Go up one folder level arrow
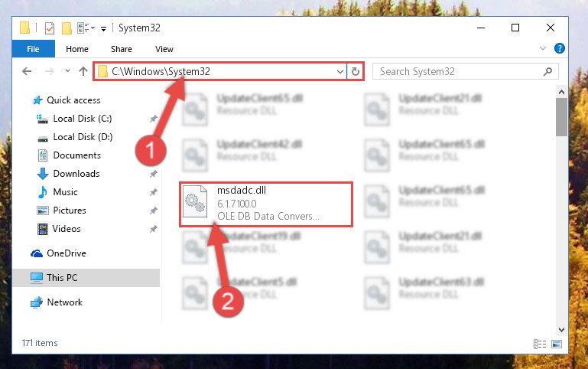Screen dimensions: 588x369 [83, 71]
